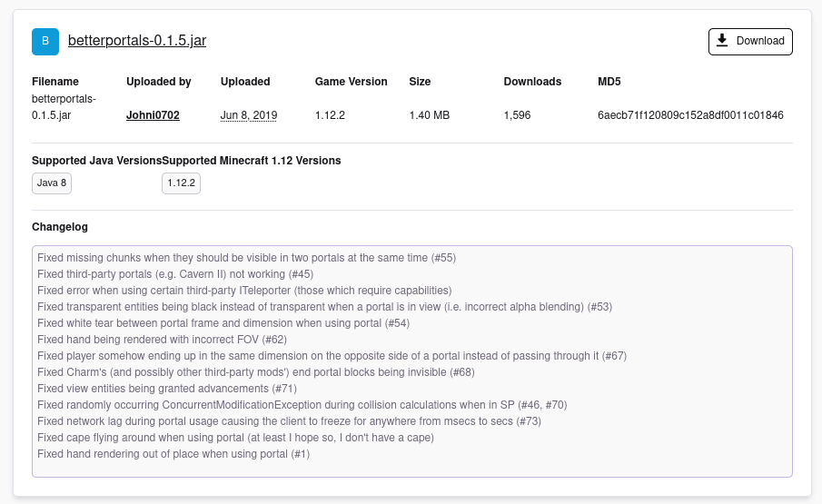Open uploader Johni0702's profile
Screen dimensions: 822x504
pos(153,115)
